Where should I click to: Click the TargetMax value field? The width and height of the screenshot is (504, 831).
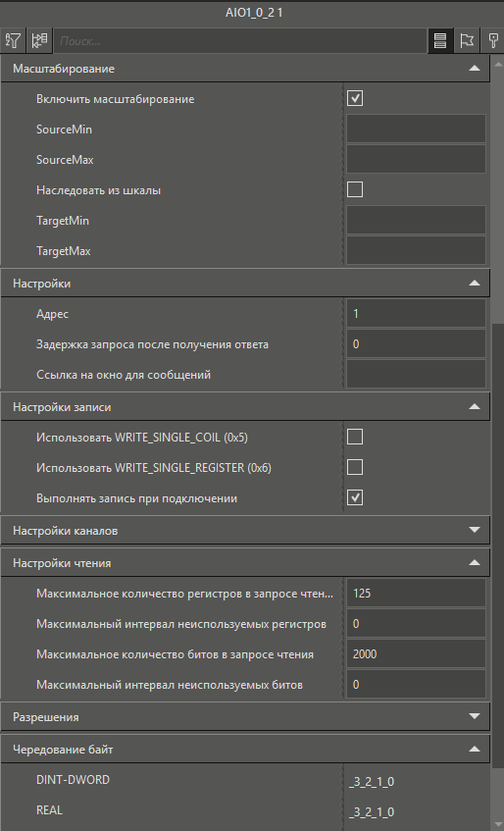point(416,251)
